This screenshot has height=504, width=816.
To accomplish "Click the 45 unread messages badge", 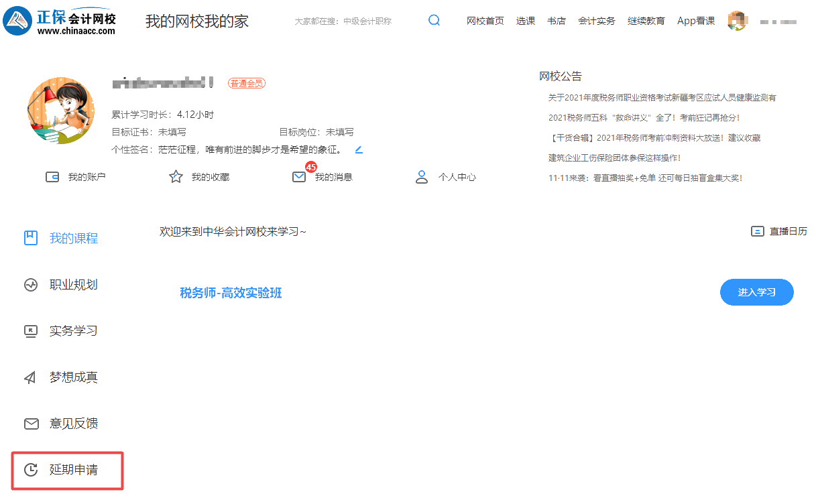I will 311,166.
